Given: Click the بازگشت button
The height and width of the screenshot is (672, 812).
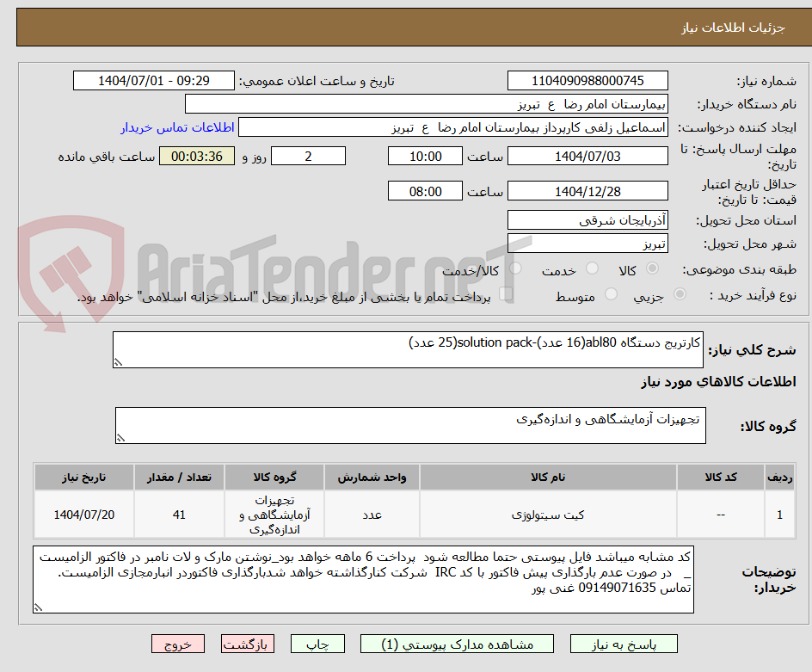Looking at the screenshot, I should point(248,644).
